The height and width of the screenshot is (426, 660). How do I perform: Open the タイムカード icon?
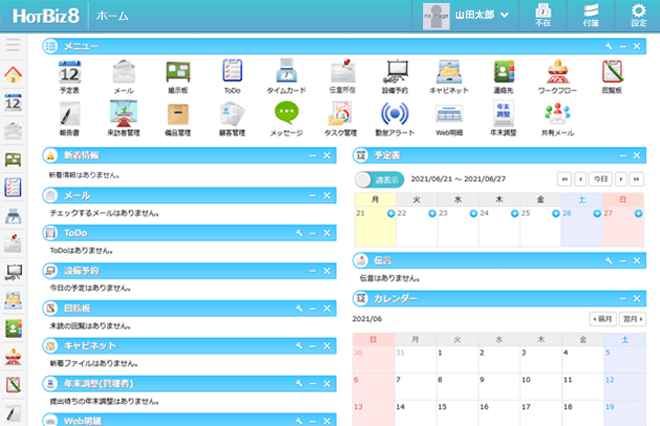point(286,71)
